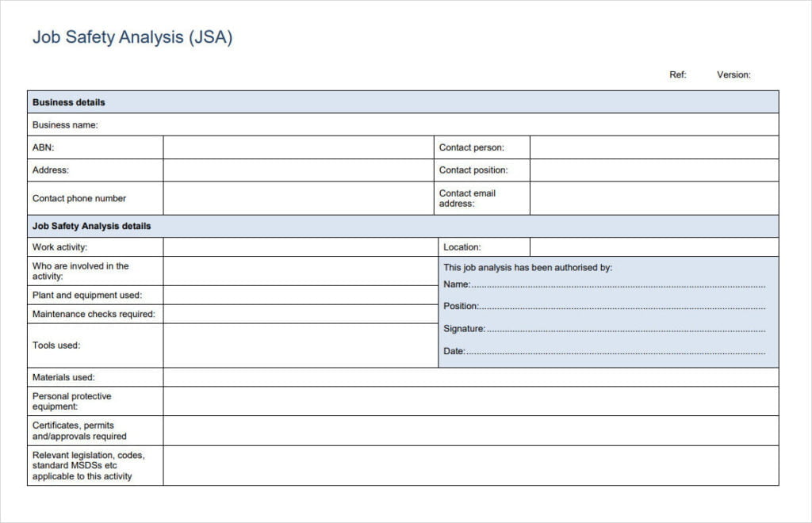Select the Contact email address field
The width and height of the screenshot is (812, 523).
click(x=654, y=198)
